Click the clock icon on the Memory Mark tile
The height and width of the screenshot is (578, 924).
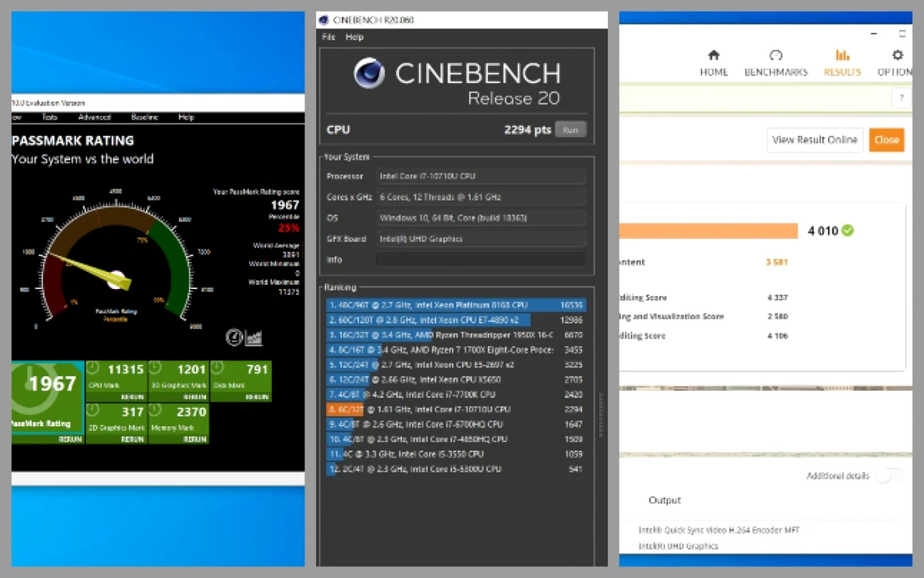point(155,410)
